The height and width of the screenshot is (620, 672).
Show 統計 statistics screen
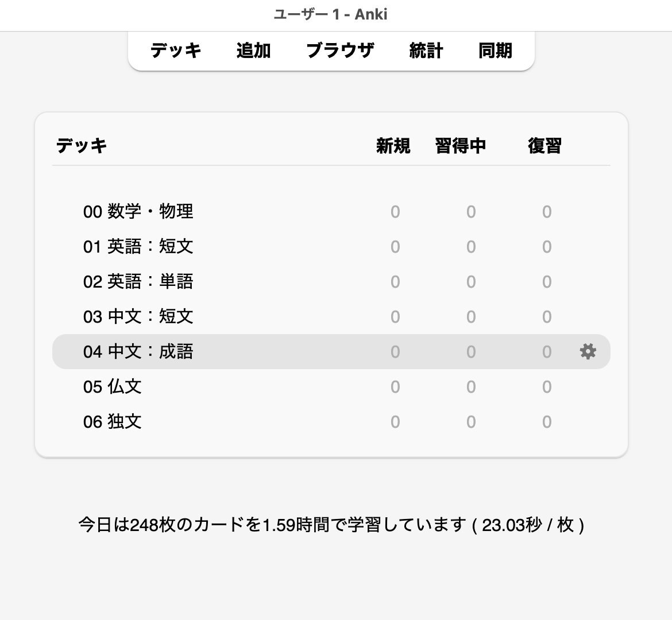(426, 51)
